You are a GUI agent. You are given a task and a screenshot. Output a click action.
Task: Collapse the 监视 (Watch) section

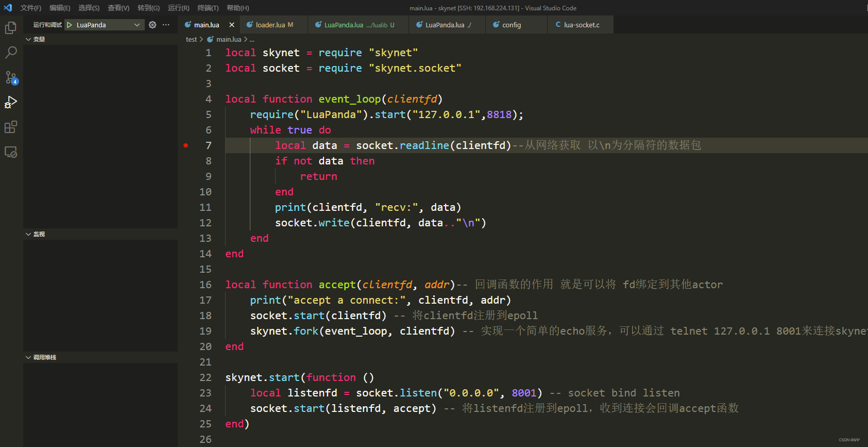tap(100, 234)
